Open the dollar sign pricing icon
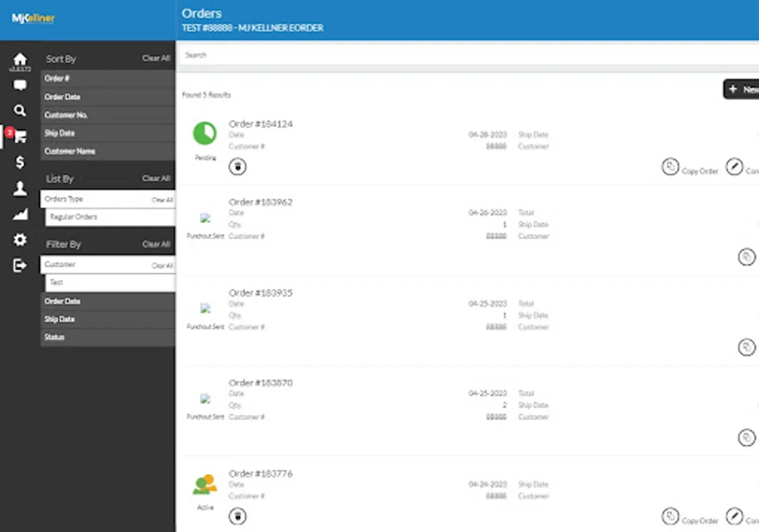The width and height of the screenshot is (759, 532). pos(20,162)
